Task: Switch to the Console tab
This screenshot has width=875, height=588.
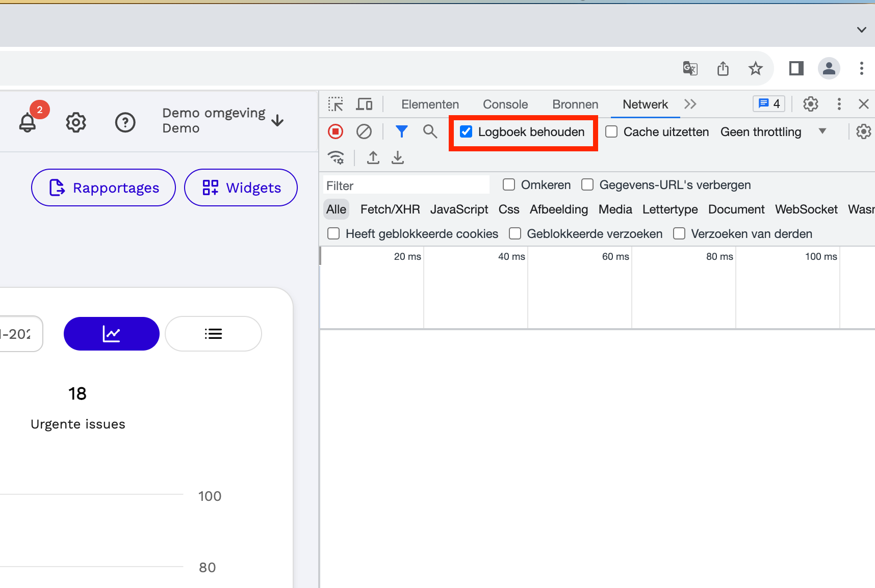Action: tap(505, 104)
